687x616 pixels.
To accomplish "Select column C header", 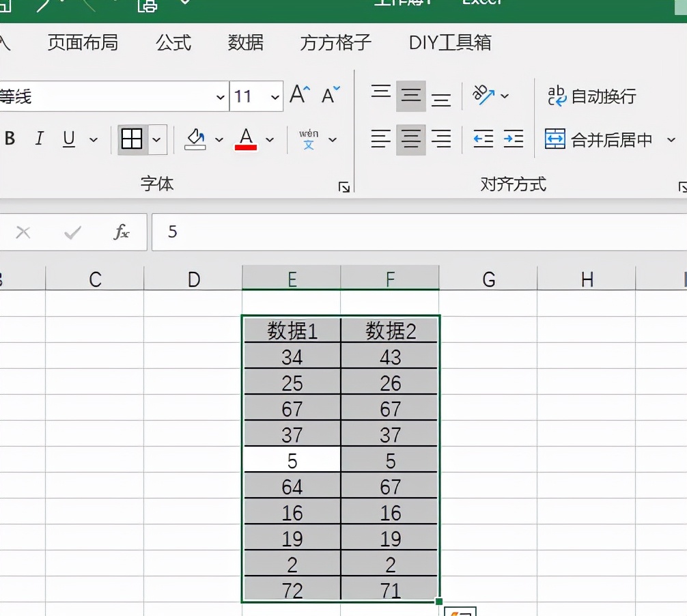I will click(x=95, y=279).
